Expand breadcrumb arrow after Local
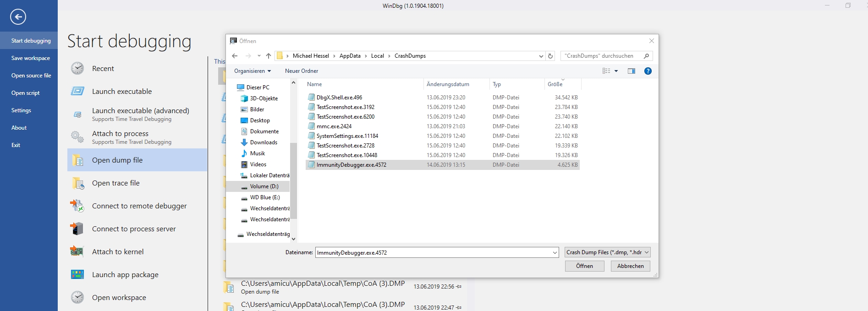 pyautogui.click(x=389, y=56)
